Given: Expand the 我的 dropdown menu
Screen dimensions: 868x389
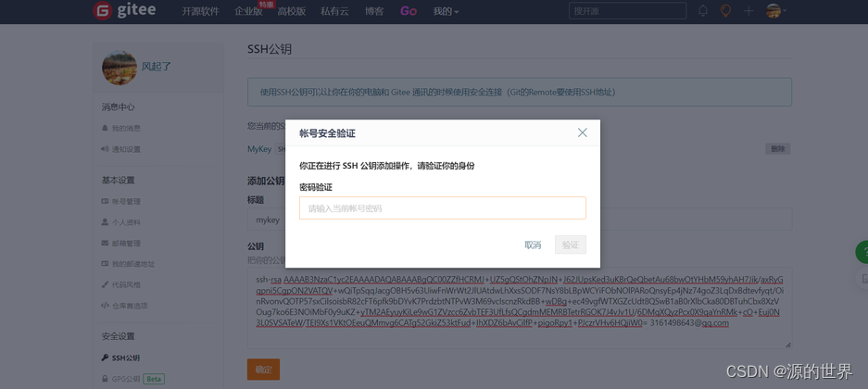Looking at the screenshot, I should point(446,11).
